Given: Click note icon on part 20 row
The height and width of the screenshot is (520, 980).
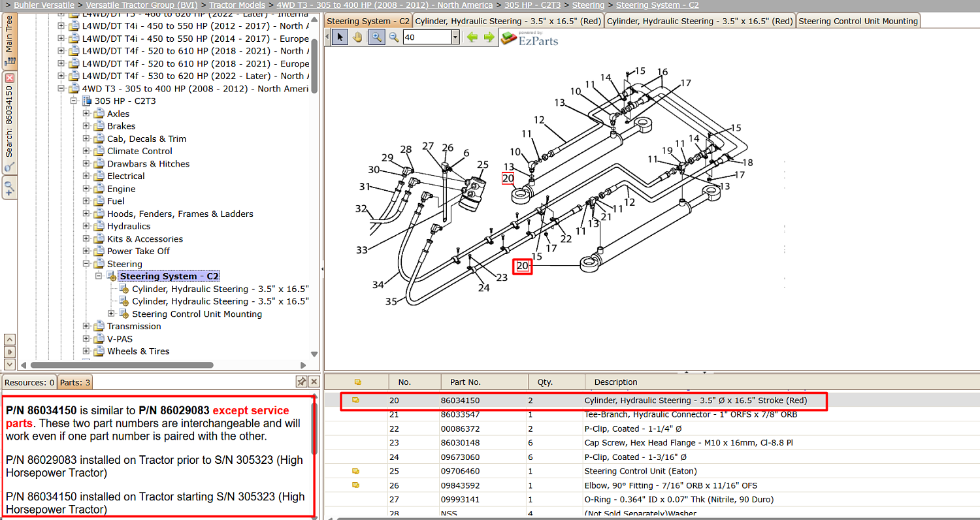Looking at the screenshot, I should [356, 400].
